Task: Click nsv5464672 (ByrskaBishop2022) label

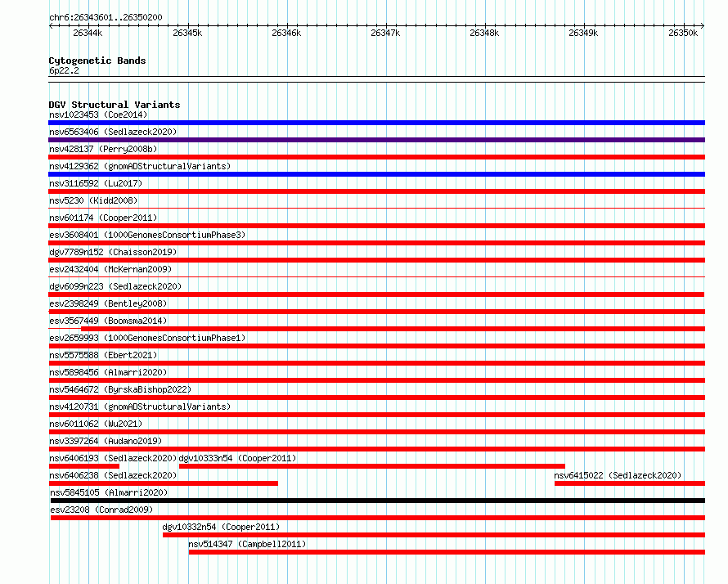Action: pyautogui.click(x=120, y=389)
